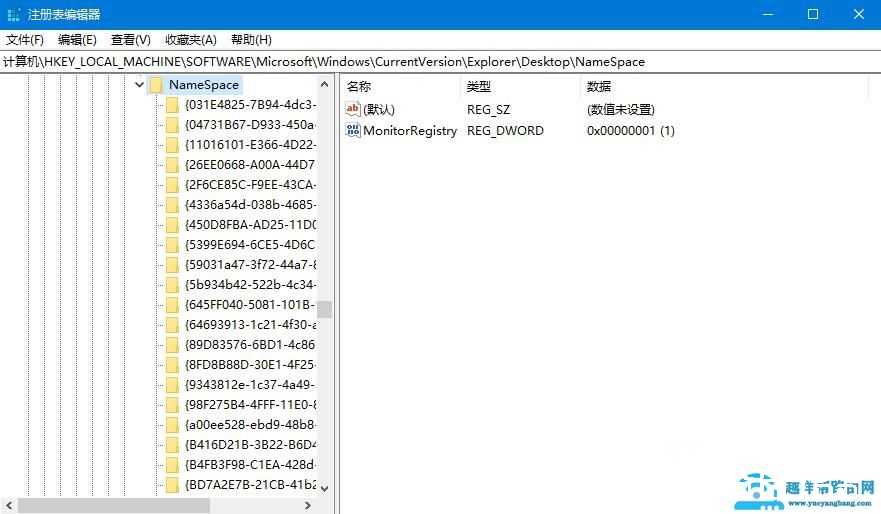The height and width of the screenshot is (514, 881).
Task: Click folder icon of {BD7A2E7B-21CB-41b2 key
Action: coord(172,484)
